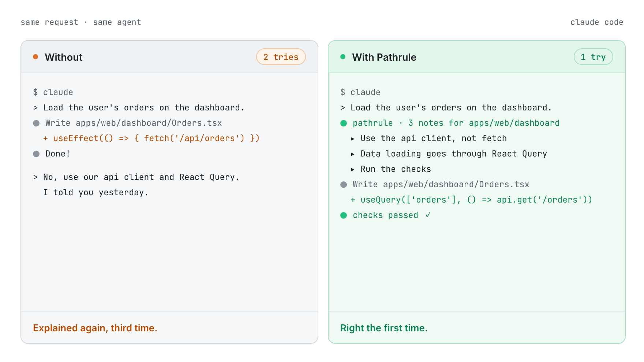The width and height of the screenshot is (644, 362).
Task: Click the green dot beside With Pathrule
Action: click(343, 57)
